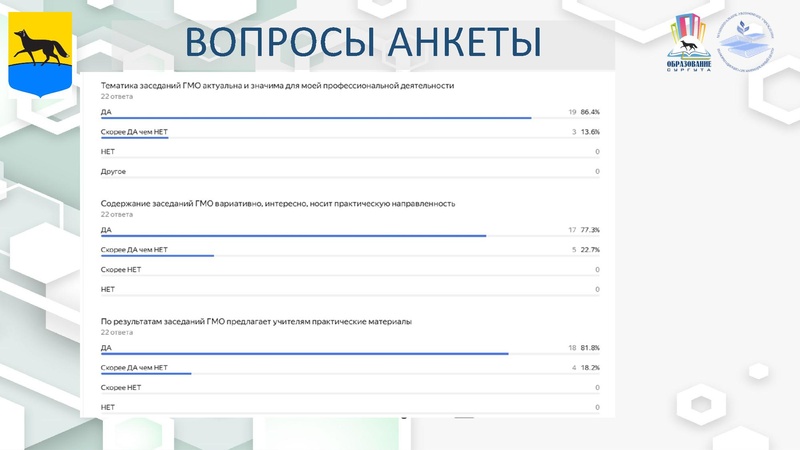The image size is (800, 450).
Task: Click the Скорее ДА чем НЕТ bar showing 18.2%
Action: pos(146,373)
